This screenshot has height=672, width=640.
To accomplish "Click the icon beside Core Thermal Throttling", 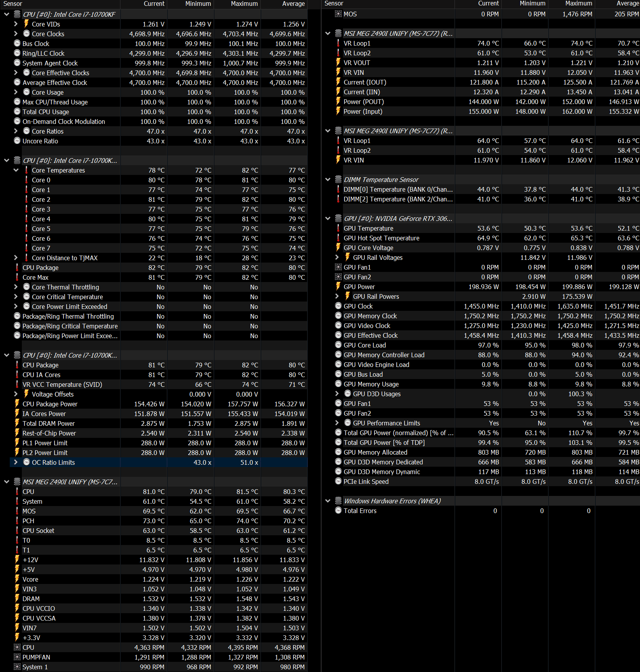I will pyautogui.click(x=27, y=287).
